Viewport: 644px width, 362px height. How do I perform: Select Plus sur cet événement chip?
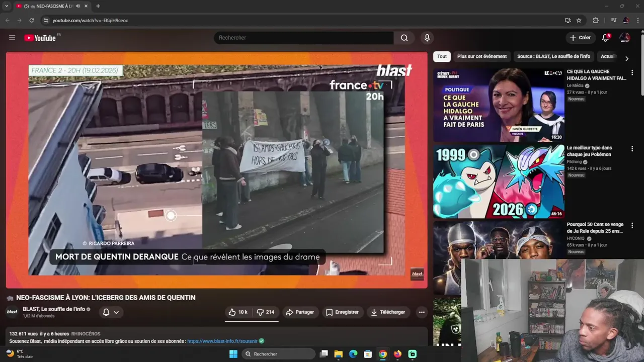click(482, 56)
